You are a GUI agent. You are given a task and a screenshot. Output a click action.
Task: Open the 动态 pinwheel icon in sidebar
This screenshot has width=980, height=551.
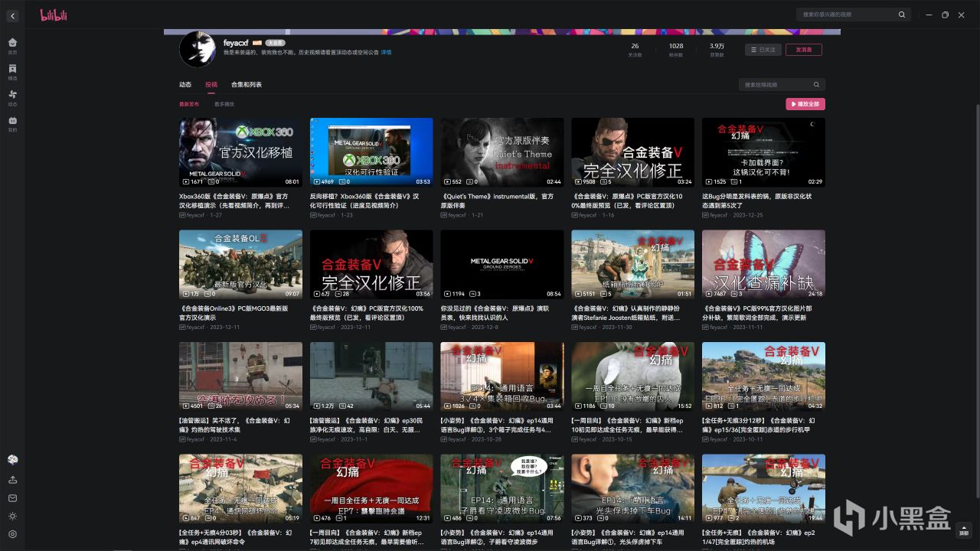click(x=12, y=97)
